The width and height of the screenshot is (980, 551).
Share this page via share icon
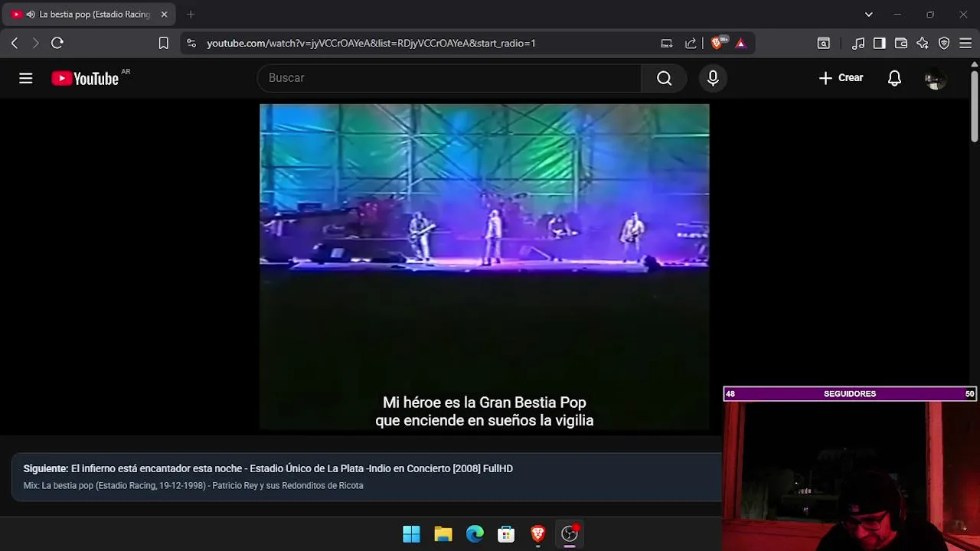coord(691,44)
